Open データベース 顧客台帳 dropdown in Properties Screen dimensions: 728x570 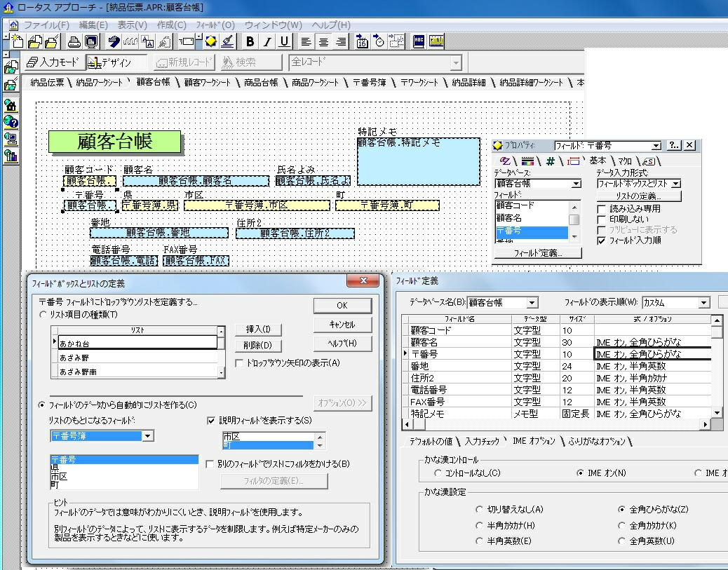(x=577, y=184)
